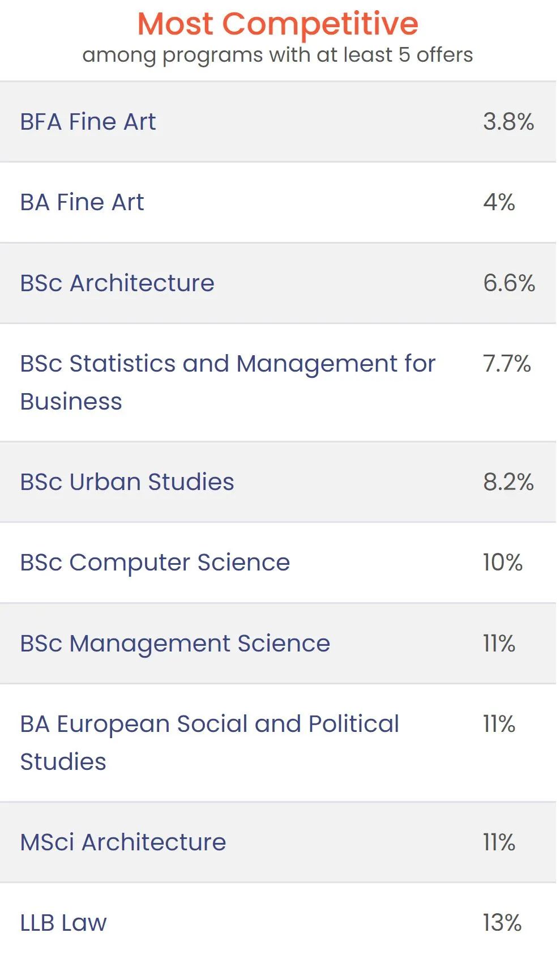Open BA European Social and Political Studies
Viewport: 560px width, 954px height.
point(210,743)
